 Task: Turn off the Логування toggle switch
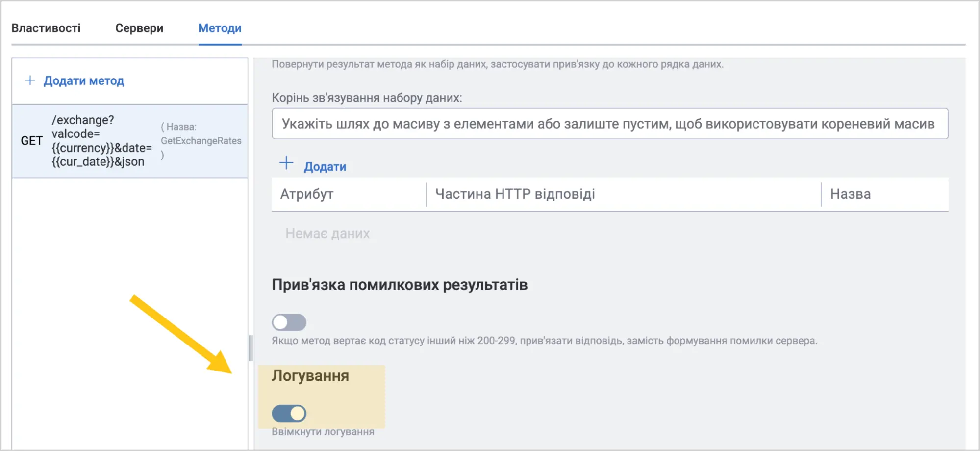[x=289, y=414]
